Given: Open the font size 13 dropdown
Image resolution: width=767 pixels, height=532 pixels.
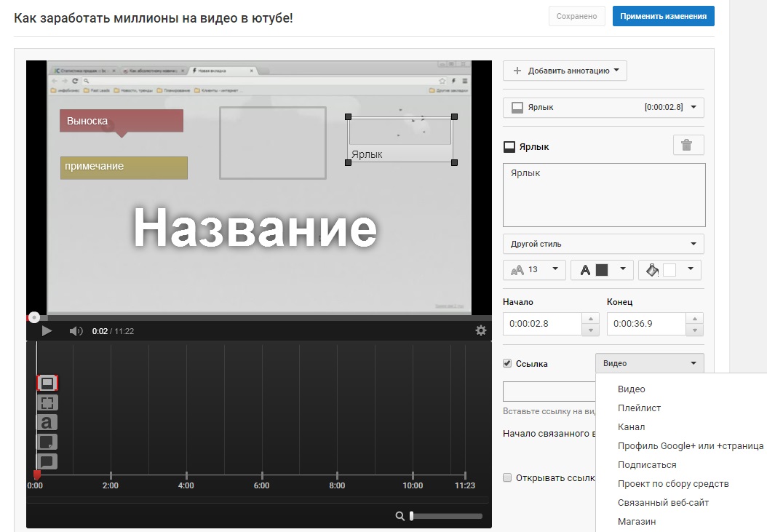Looking at the screenshot, I should click(534, 270).
